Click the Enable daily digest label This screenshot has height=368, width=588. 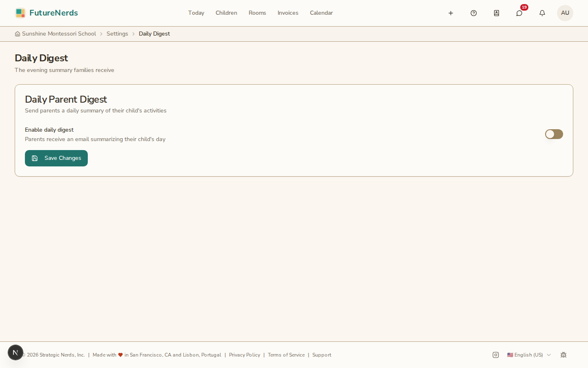(49, 130)
